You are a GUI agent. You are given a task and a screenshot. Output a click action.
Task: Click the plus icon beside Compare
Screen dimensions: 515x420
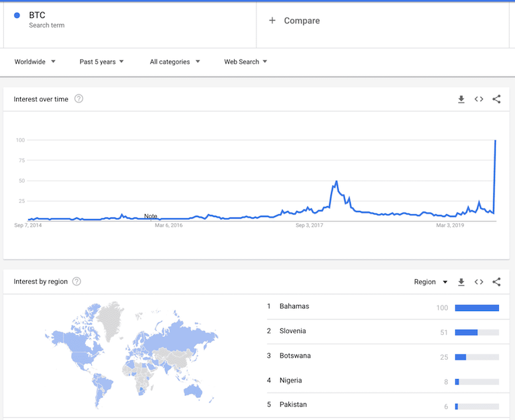pyautogui.click(x=272, y=20)
